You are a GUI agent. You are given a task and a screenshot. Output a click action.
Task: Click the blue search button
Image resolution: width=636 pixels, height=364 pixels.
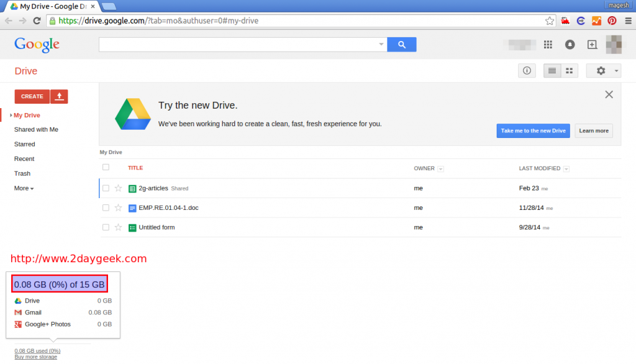click(x=401, y=45)
